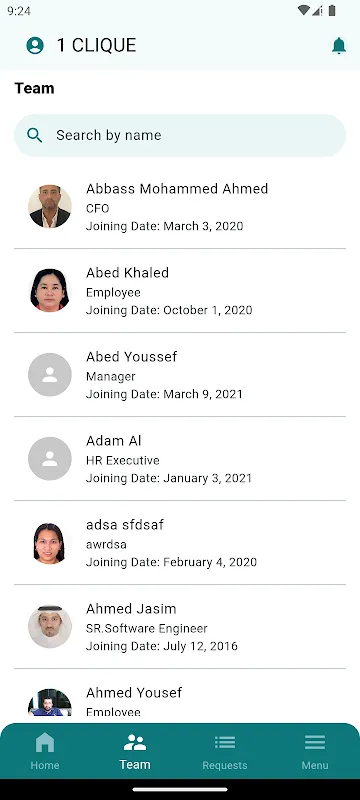Open Abbass Mohammed Ahmed's profile photo
This screenshot has width=360, height=800.
coord(50,206)
